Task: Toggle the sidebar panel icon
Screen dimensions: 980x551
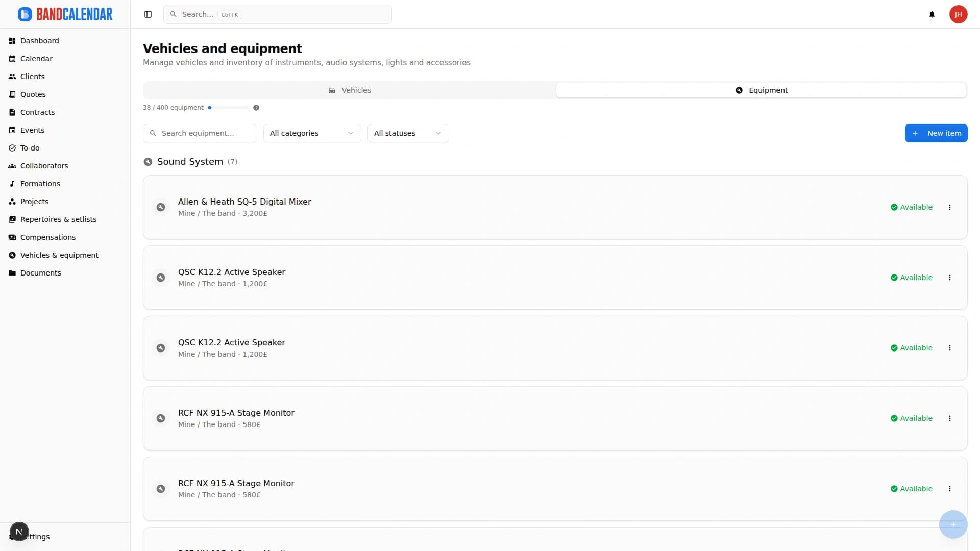Action: pyautogui.click(x=148, y=14)
